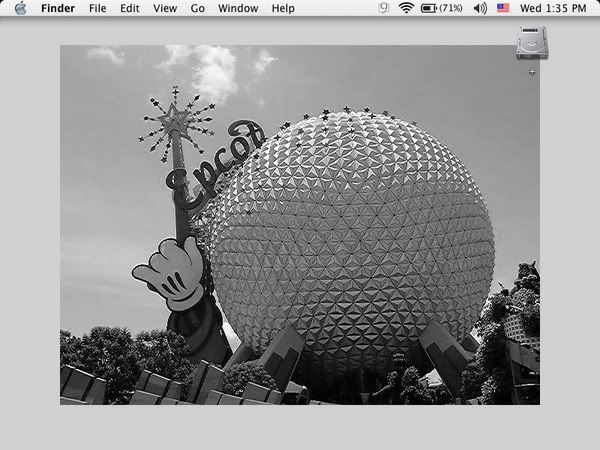Open the Go menu
Viewport: 600px width, 450px height.
click(198, 8)
